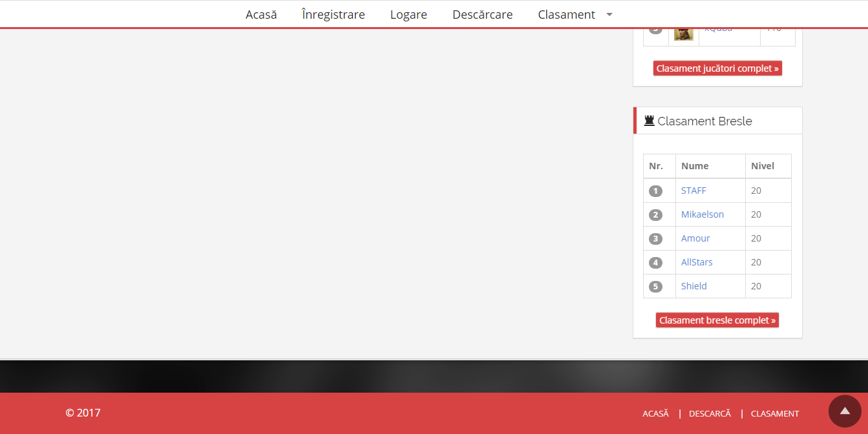Select the rank 3 badge beside Amour
This screenshot has width=868, height=434.
coord(655,239)
